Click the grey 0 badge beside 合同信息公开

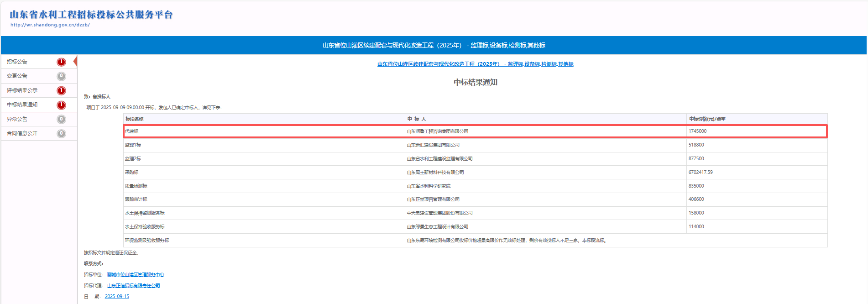tap(61, 134)
